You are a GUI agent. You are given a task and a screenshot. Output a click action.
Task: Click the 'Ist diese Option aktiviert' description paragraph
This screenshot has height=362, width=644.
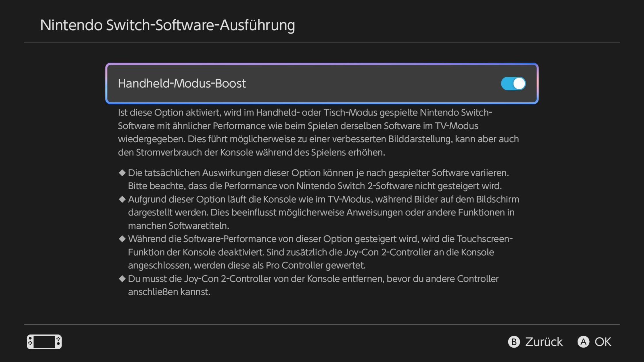click(x=316, y=132)
